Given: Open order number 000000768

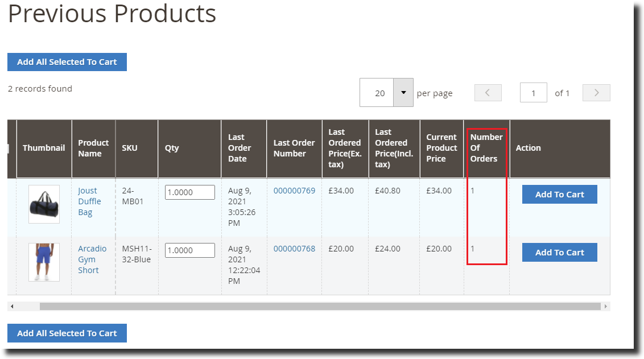Looking at the screenshot, I should click(294, 249).
